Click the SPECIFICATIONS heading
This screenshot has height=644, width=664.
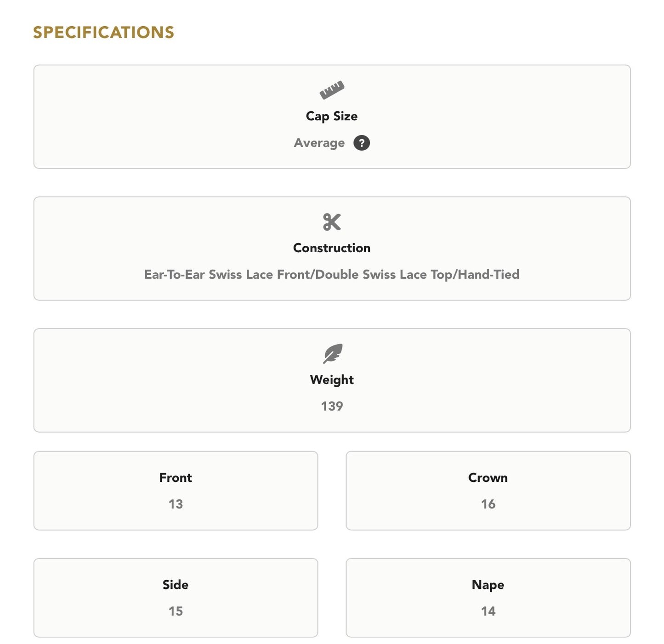(103, 32)
